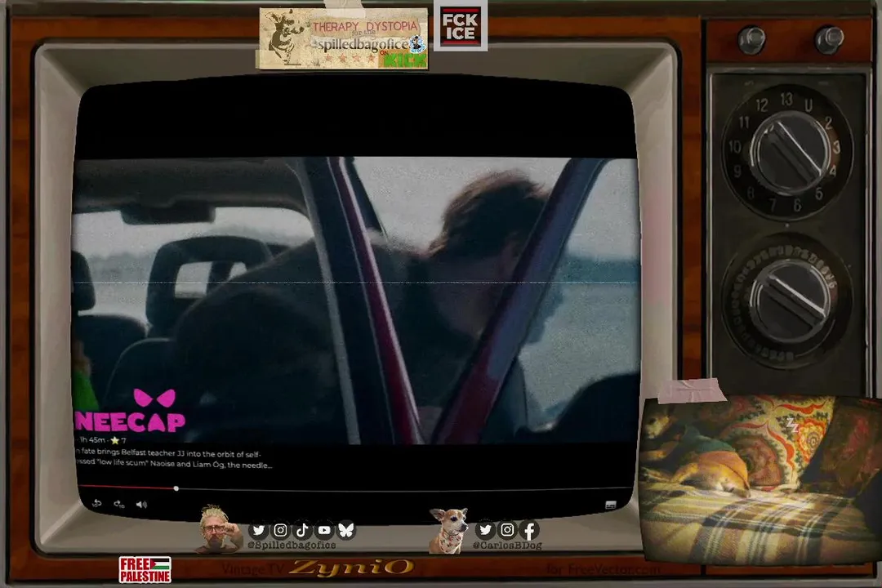Click the right small TV knob
The height and width of the screenshot is (588, 882).
pyautogui.click(x=829, y=39)
